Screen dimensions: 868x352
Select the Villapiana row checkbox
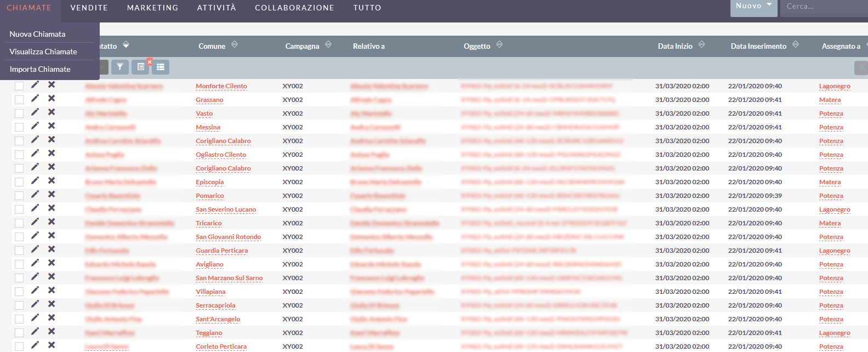click(x=19, y=292)
